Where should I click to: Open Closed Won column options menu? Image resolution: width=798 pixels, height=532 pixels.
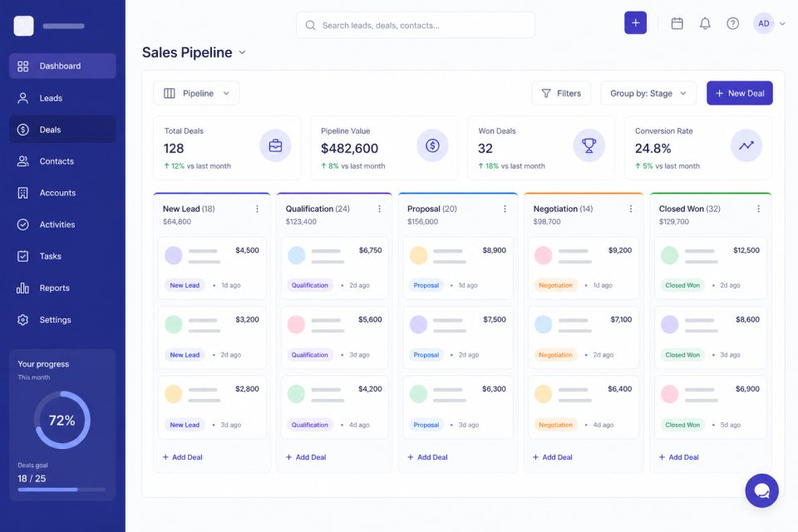coord(758,209)
